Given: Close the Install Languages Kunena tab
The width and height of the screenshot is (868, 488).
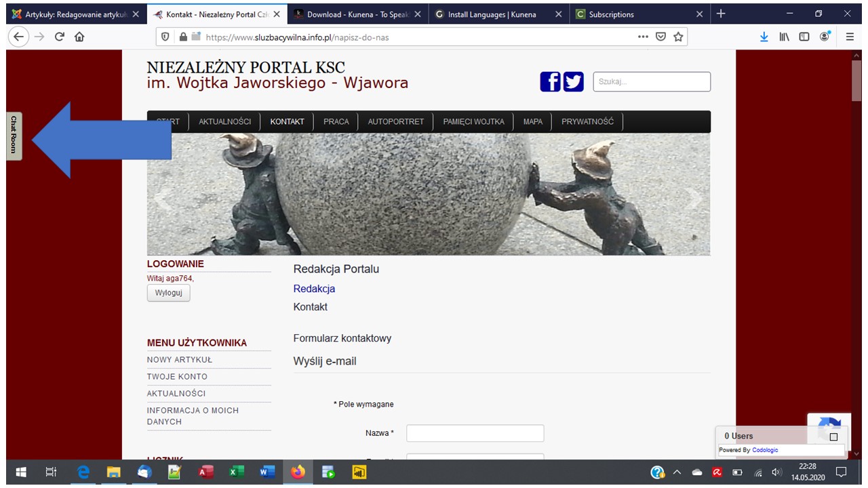Looking at the screenshot, I should (x=558, y=14).
